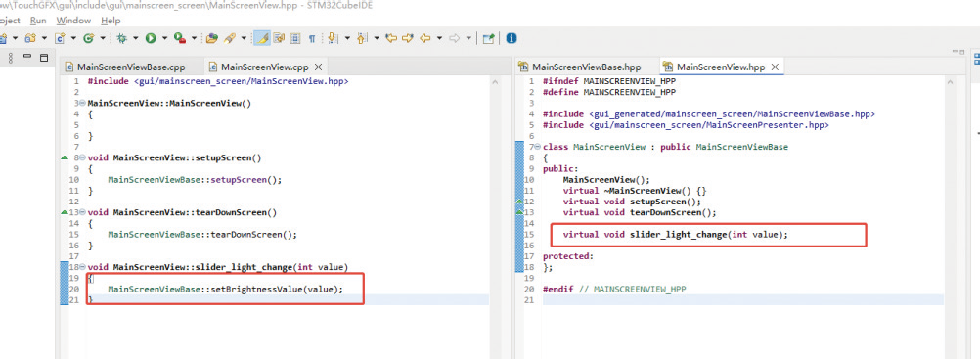This screenshot has height=359, width=980.
Task: Open debug configurations dropdown arrow
Action: click(136, 38)
